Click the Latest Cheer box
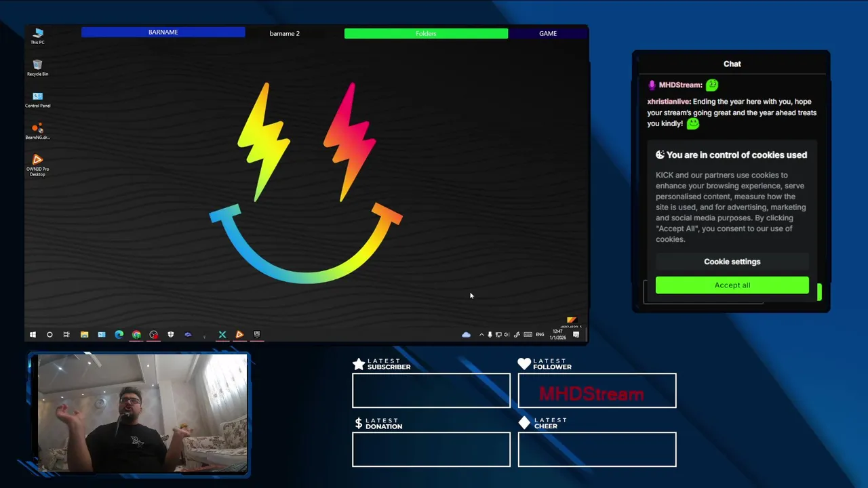868x488 pixels. pos(597,449)
